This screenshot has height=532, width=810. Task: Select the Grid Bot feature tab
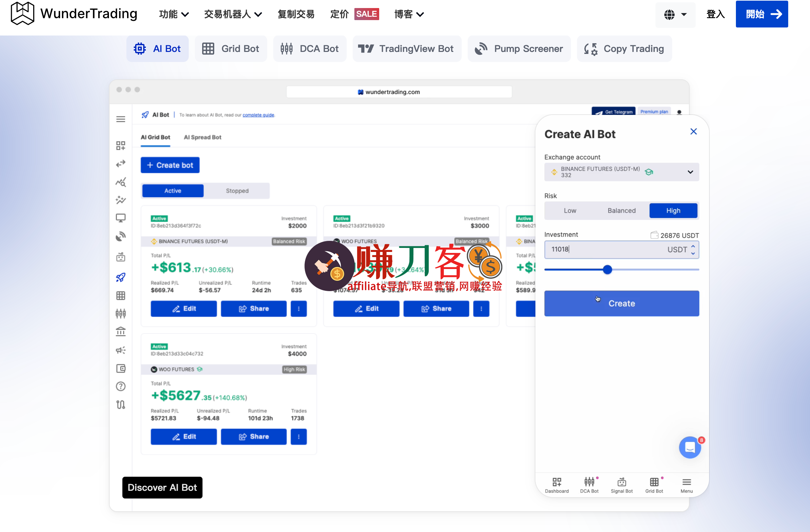(231, 49)
